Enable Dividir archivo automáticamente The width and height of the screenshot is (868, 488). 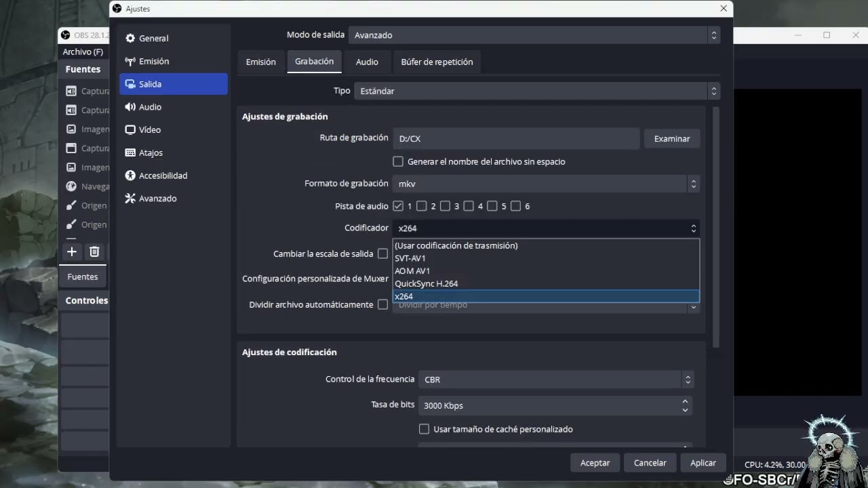382,304
